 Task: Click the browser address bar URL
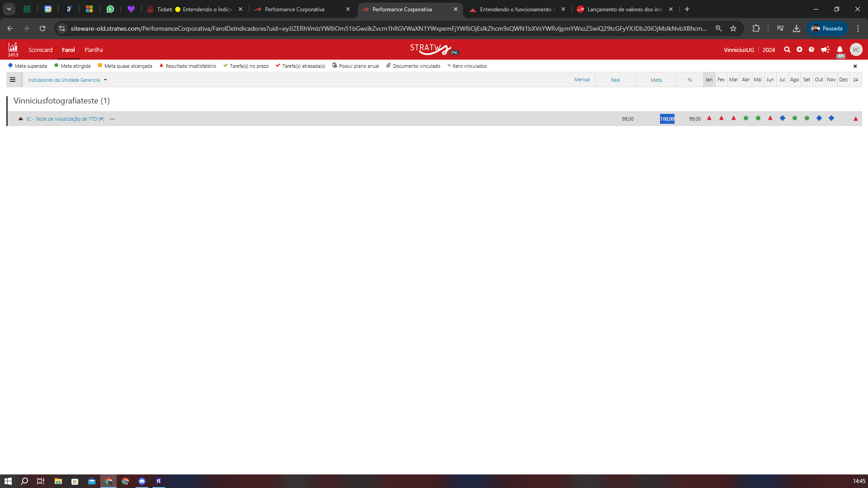389,28
